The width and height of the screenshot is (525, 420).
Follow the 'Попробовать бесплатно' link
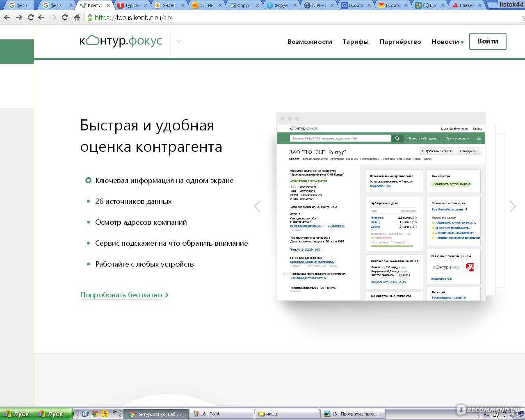pyautogui.click(x=124, y=295)
